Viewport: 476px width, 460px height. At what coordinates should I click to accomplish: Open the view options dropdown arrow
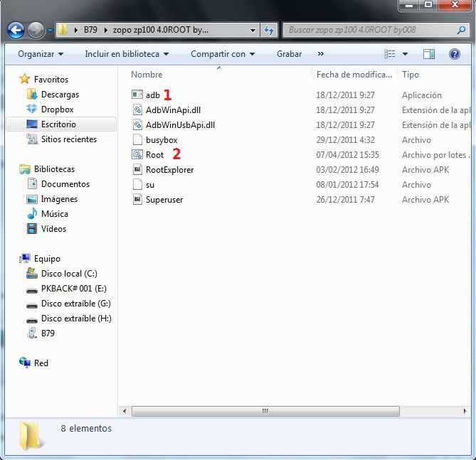pyautogui.click(x=405, y=54)
